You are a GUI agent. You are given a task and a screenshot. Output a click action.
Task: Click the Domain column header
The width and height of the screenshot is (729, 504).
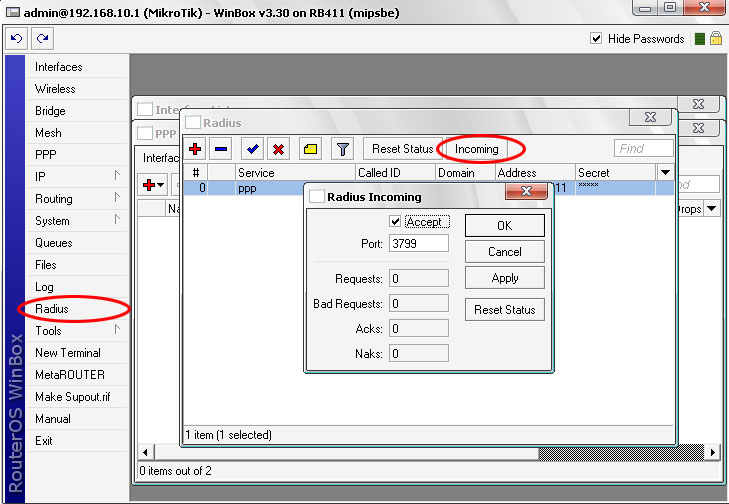(465, 172)
